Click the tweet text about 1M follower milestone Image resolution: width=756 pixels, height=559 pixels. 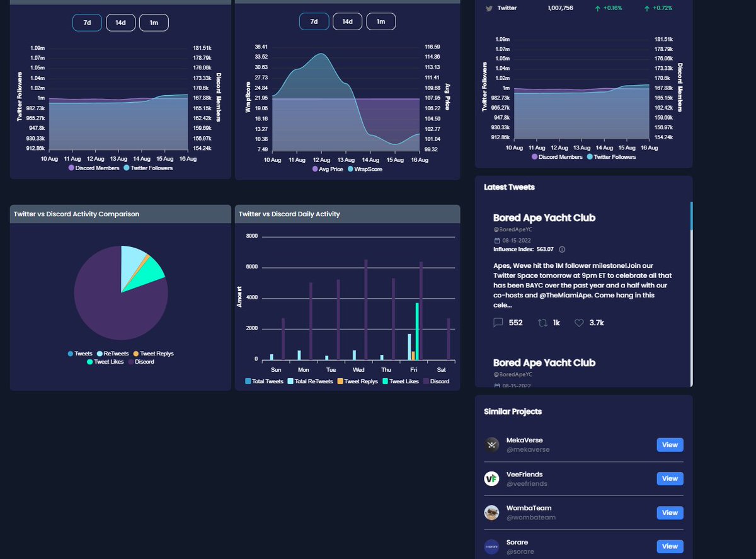point(583,285)
